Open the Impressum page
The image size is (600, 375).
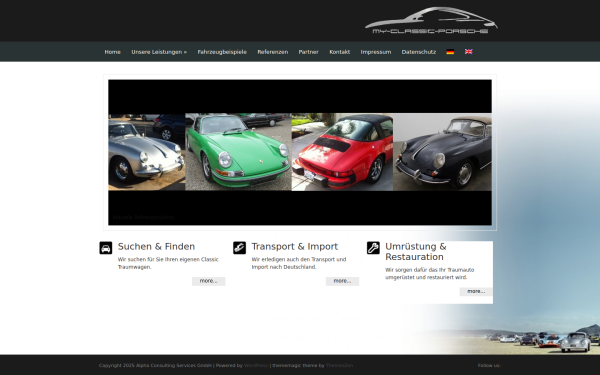(x=376, y=52)
